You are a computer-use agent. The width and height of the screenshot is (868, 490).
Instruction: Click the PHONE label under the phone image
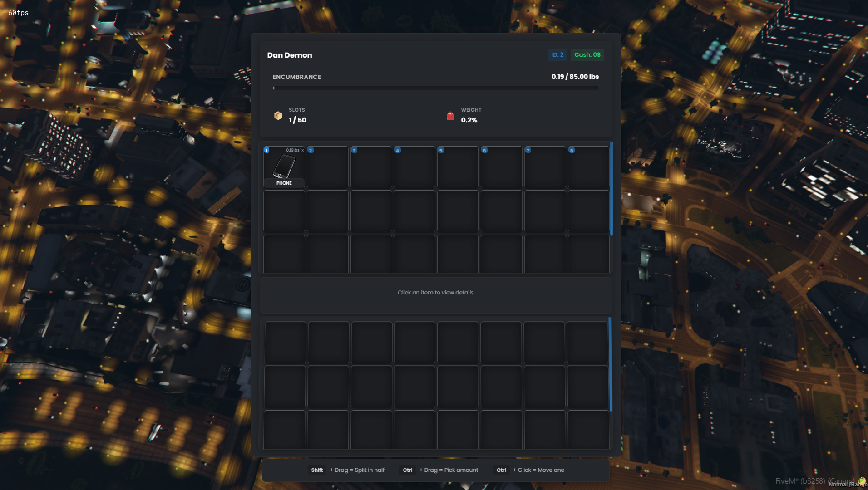coord(284,183)
